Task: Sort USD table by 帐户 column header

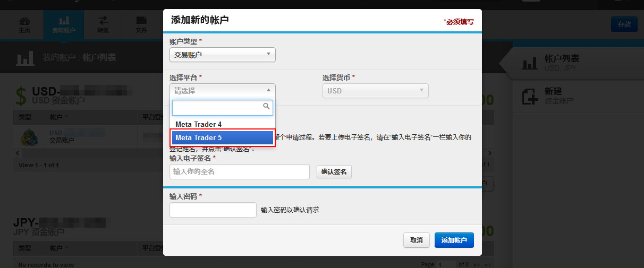Action: pyautogui.click(x=91, y=117)
